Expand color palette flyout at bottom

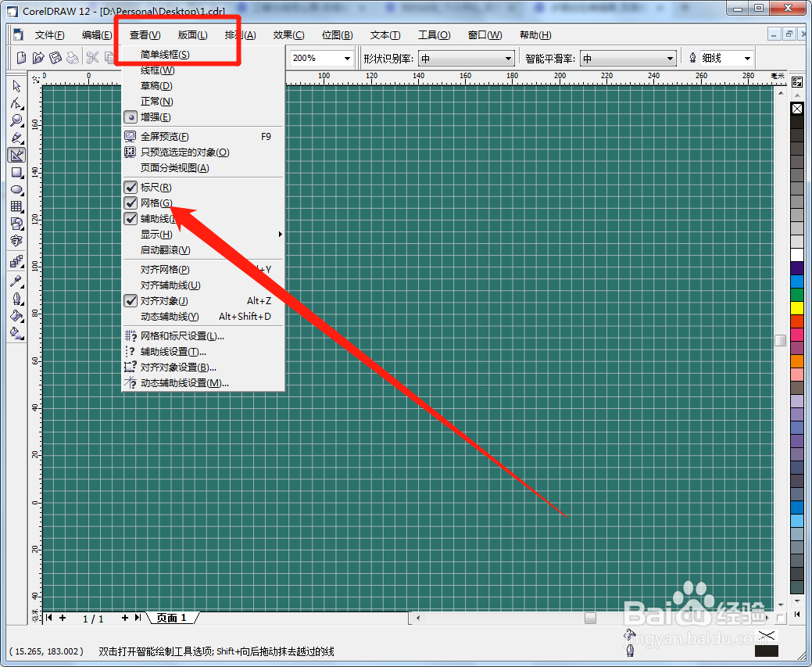click(797, 614)
